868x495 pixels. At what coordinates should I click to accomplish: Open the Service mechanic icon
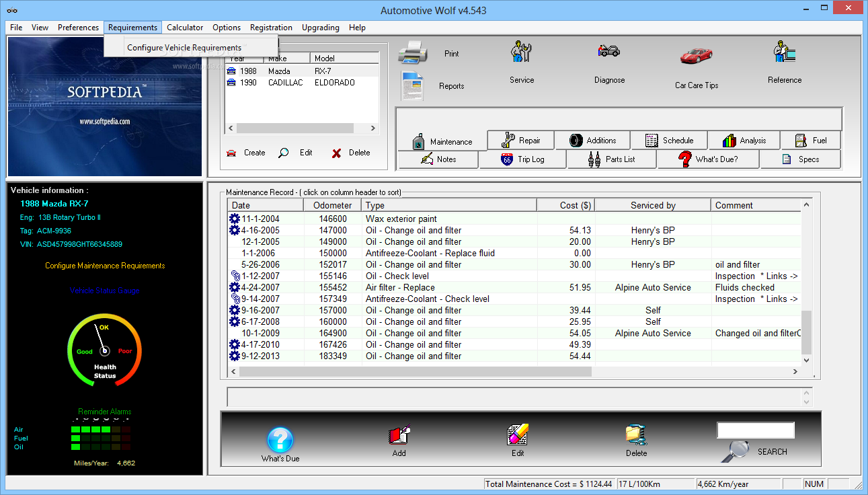coord(521,52)
